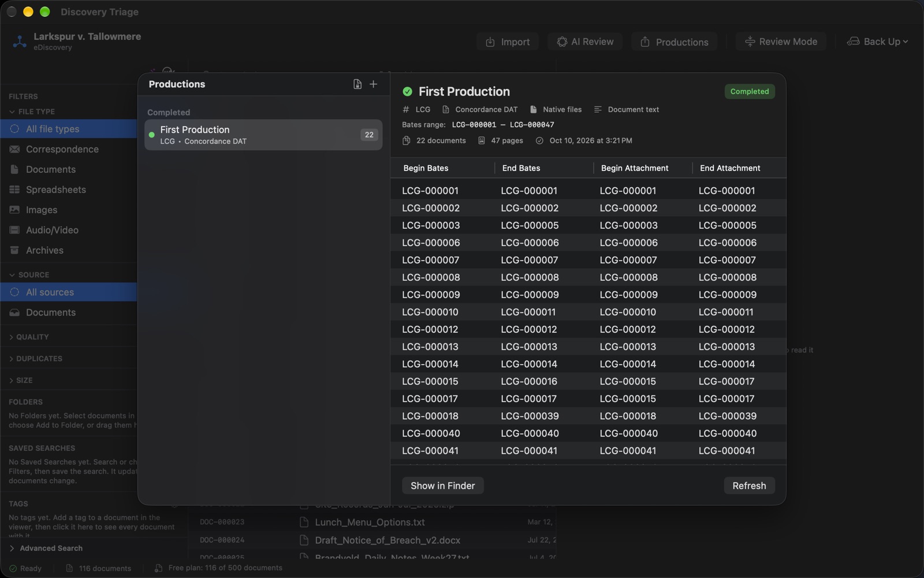This screenshot has height=578, width=924.
Task: Launch AI Review from the toolbar
Action: coord(585,42)
